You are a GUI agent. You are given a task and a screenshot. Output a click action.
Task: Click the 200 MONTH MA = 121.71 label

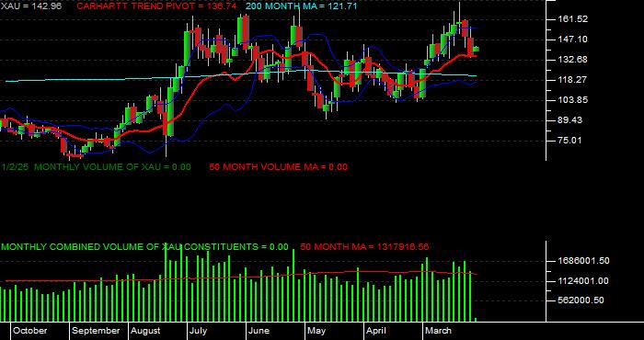pyautogui.click(x=301, y=6)
